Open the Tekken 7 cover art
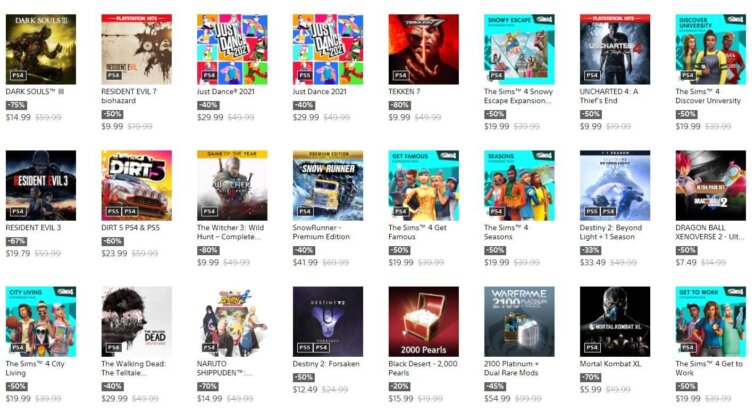The image size is (755, 420). 423,49
